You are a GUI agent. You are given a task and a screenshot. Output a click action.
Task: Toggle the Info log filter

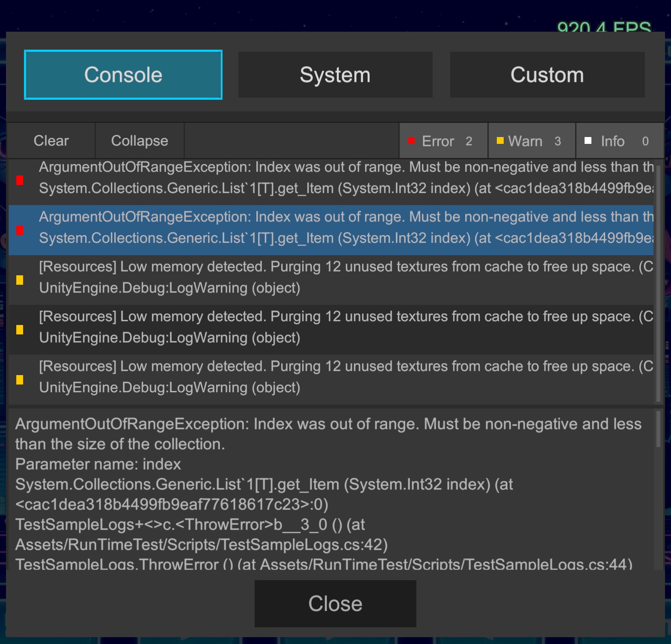[619, 141]
